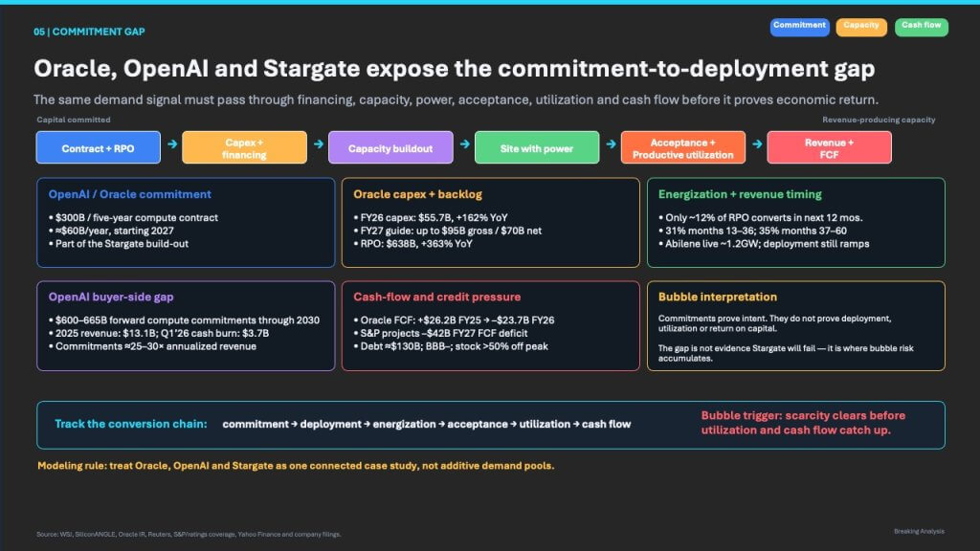Click 'Track the conversion chain:' label
This screenshot has height=551, width=980.
[130, 424]
